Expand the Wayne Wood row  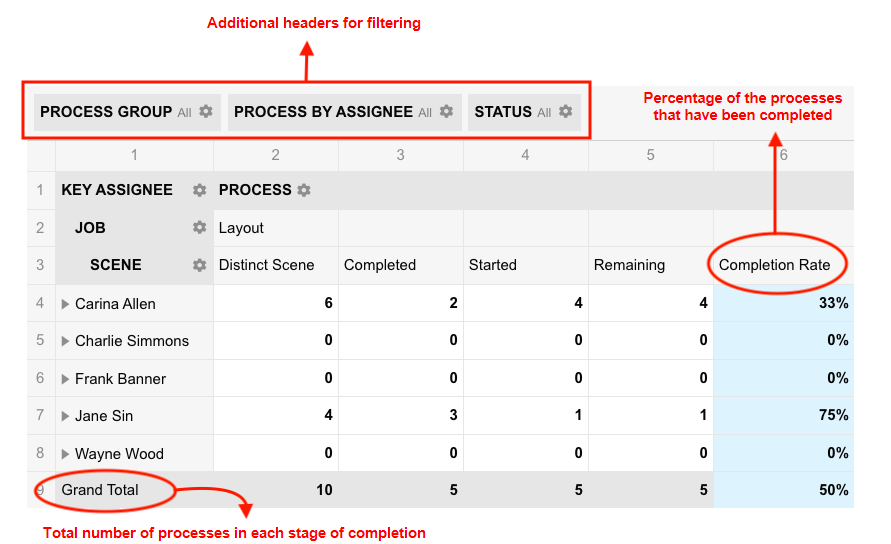65,454
